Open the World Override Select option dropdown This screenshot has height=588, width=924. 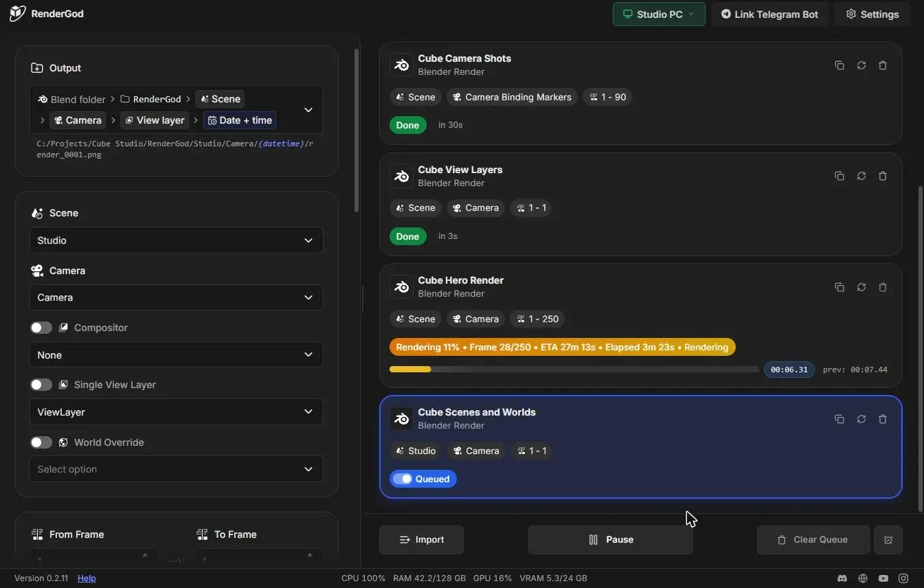[176, 469]
